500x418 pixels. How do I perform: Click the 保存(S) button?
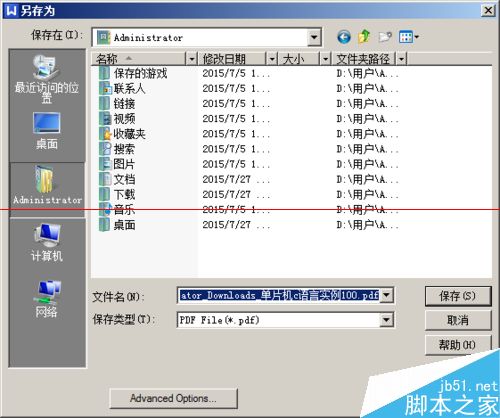pos(458,296)
